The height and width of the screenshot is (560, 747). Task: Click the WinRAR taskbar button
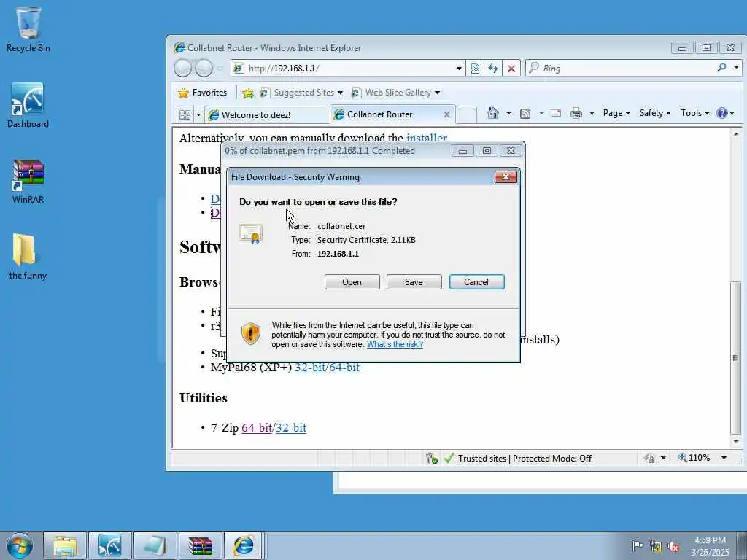200,545
